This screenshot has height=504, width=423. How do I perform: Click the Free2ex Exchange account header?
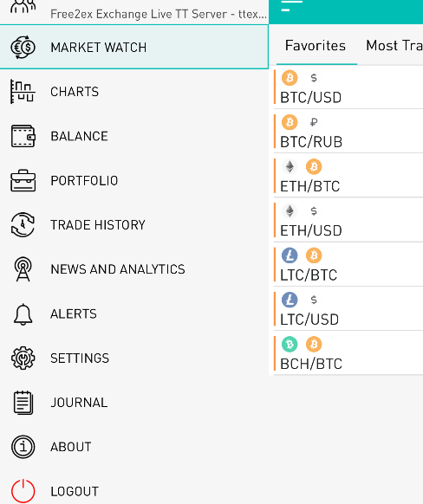134,12
